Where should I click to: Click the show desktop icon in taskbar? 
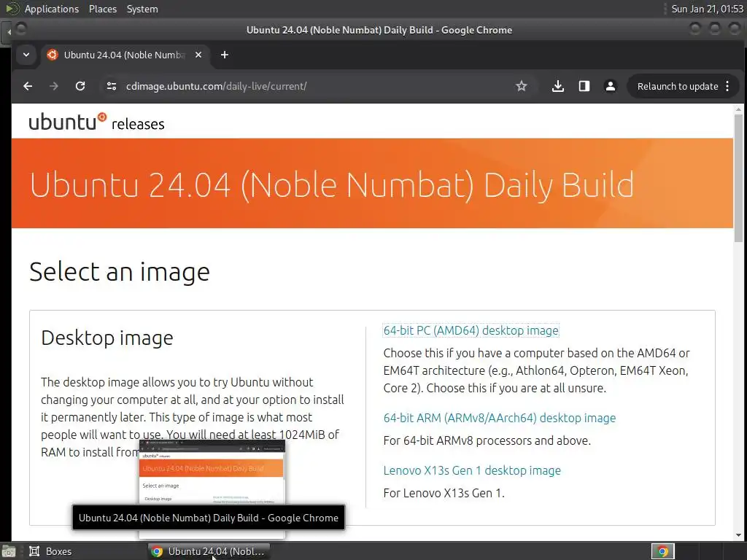tap(9, 551)
